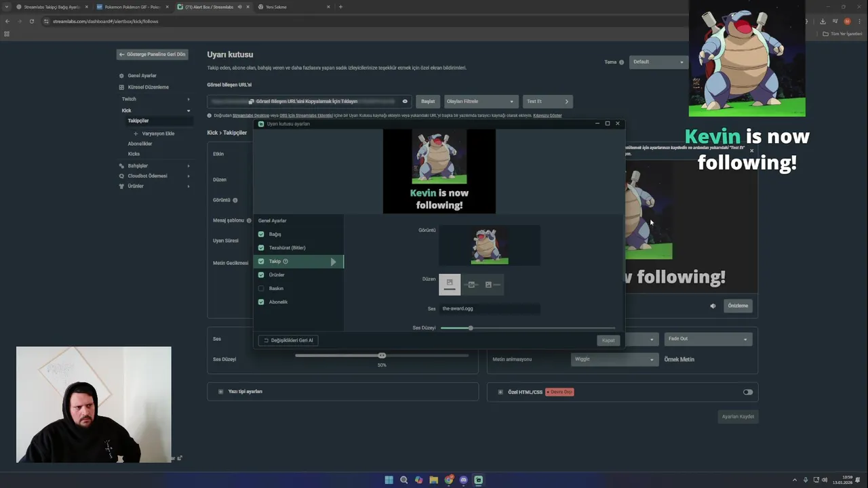This screenshot has width=868, height=488.
Task: Toggle the Tezahürat (Bitler) checkbox
Action: [x=261, y=248]
